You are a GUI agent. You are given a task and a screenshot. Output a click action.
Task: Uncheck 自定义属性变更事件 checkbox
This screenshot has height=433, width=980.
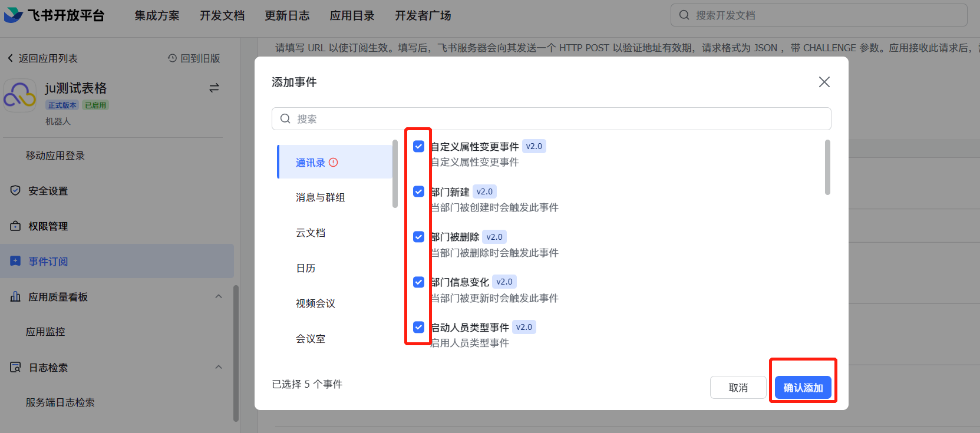pos(418,146)
